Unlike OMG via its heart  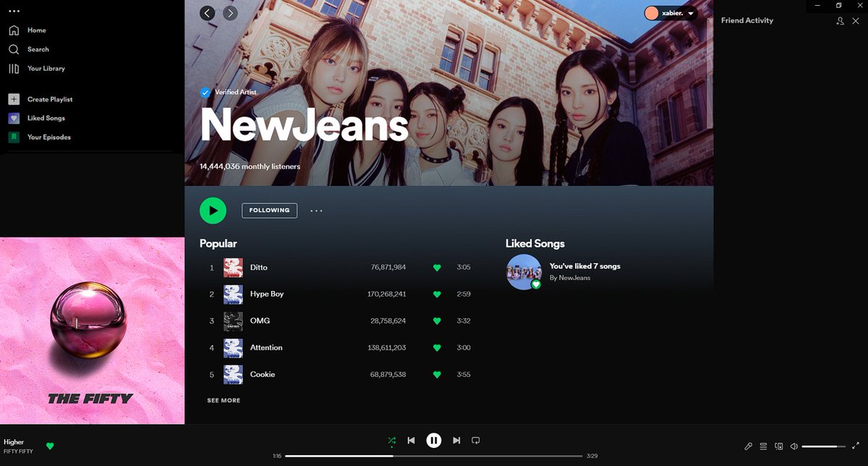[x=437, y=321]
